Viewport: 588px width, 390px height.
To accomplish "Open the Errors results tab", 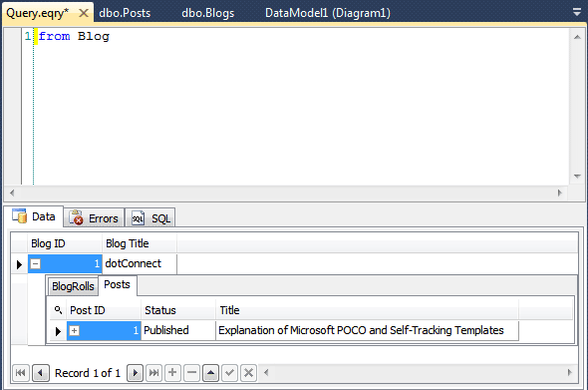I will (94, 218).
